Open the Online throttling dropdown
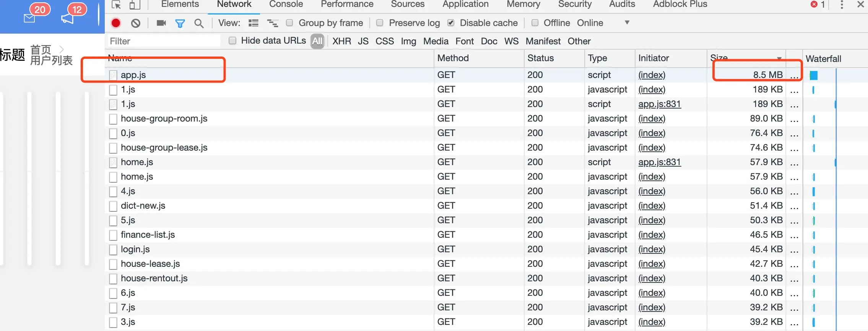Screen dimensions: 868x331 (603, 23)
